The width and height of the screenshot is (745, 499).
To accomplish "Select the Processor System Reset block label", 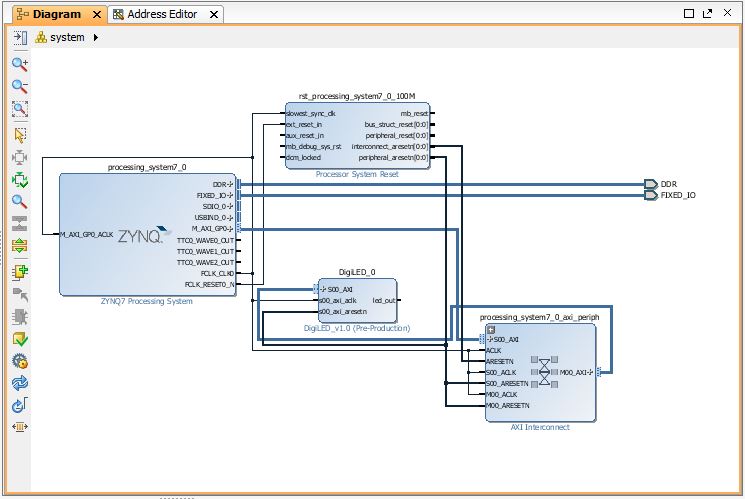I will (x=357, y=174).
